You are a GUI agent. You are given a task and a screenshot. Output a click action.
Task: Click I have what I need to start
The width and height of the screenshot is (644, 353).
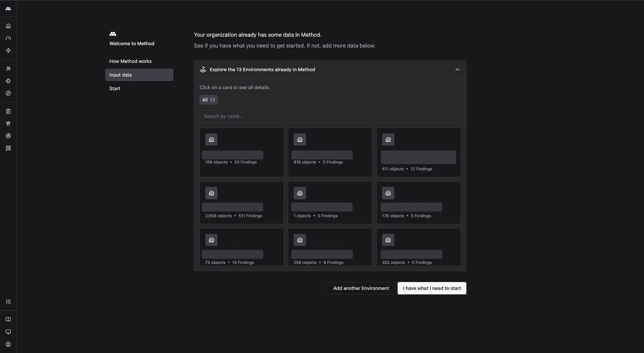pos(432,288)
